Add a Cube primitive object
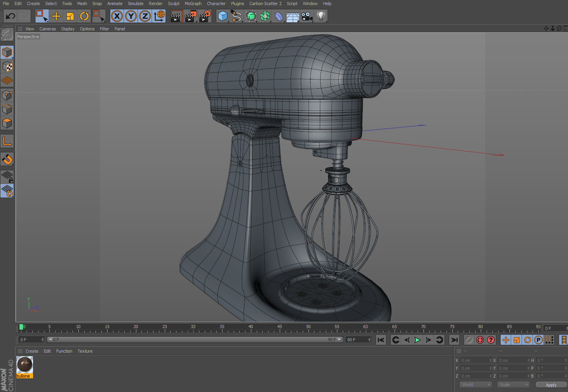Screen dimensions: 568x392 click(222, 16)
